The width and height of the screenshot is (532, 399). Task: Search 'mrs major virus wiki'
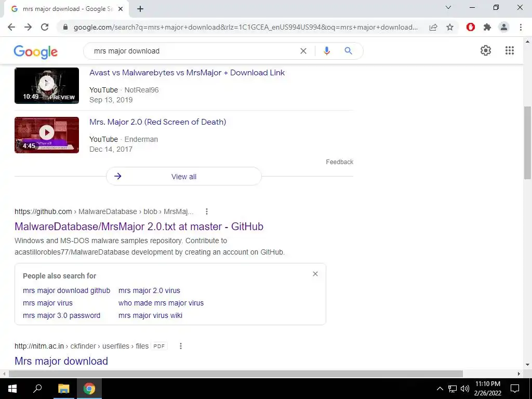[x=150, y=315]
